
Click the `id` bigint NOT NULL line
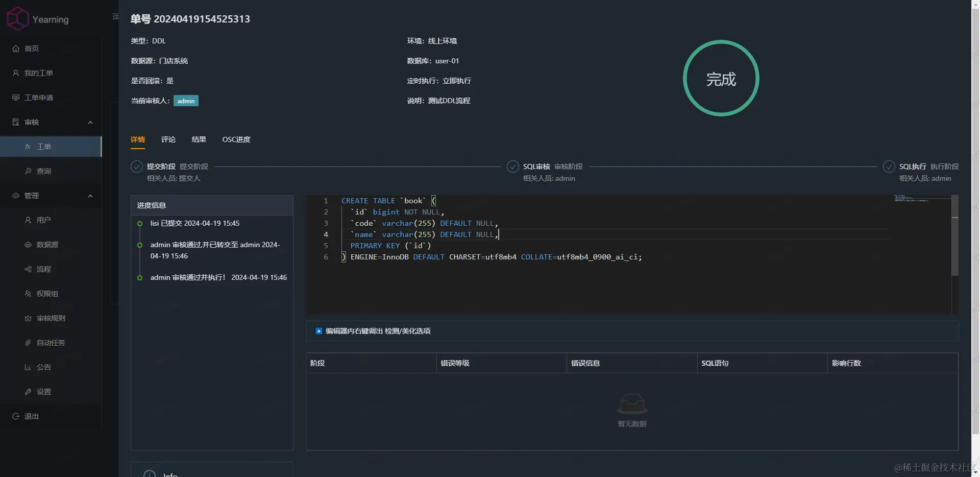pyautogui.click(x=397, y=212)
